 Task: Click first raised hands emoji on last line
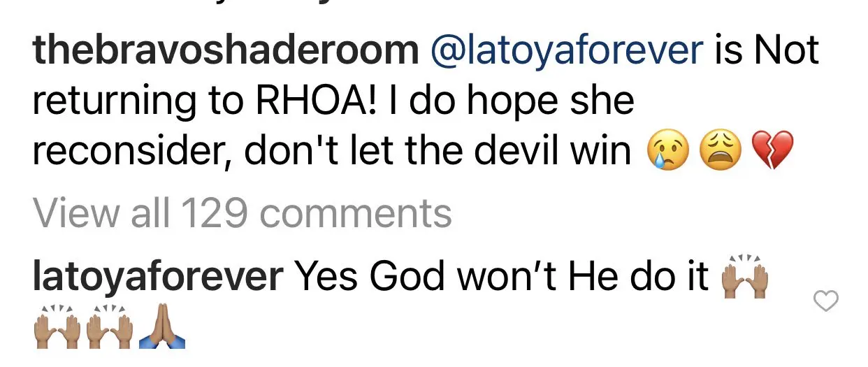pos(56,326)
